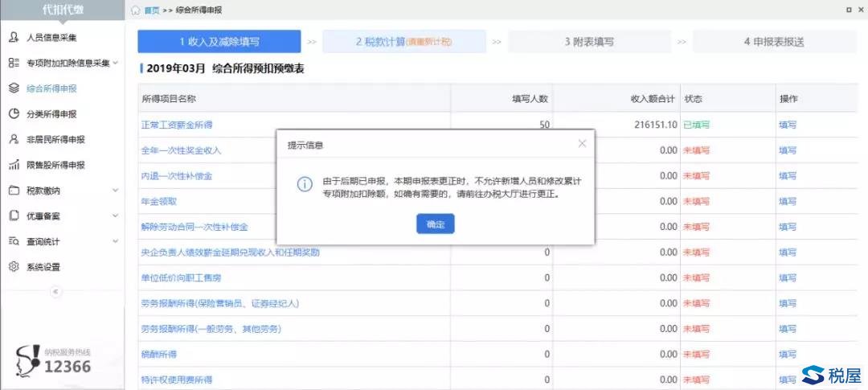Screen dimensions: 868x390
Task: Switch to step 1 收入及减除填写
Action: 219,42
